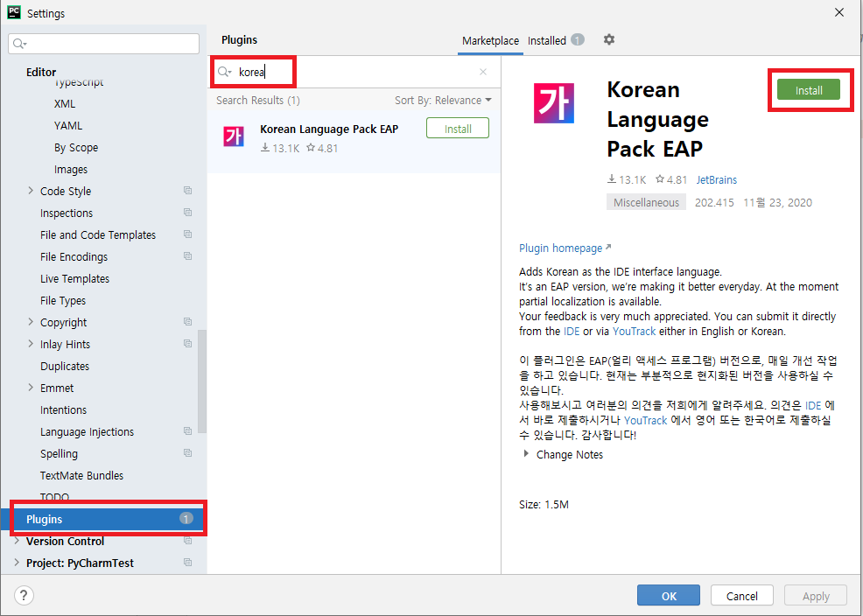The image size is (863, 616).
Task: Click the Cancel button
Action: coord(742,596)
